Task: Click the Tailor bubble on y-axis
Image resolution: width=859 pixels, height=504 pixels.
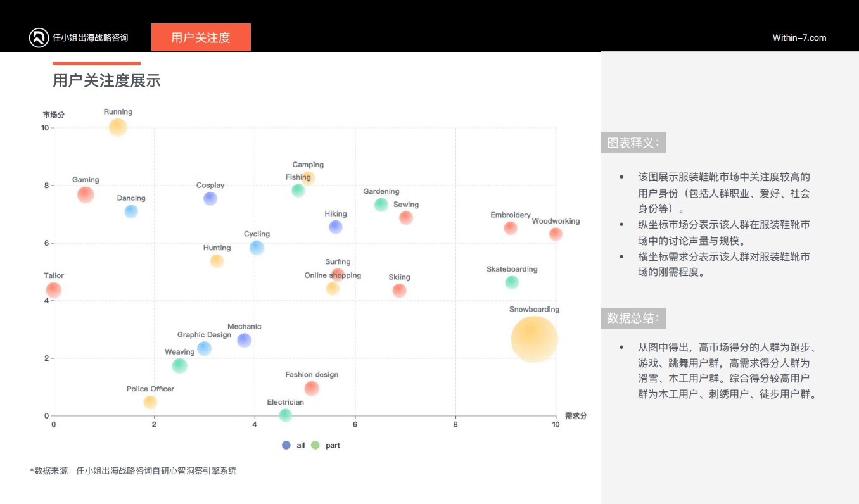Action: [54, 290]
